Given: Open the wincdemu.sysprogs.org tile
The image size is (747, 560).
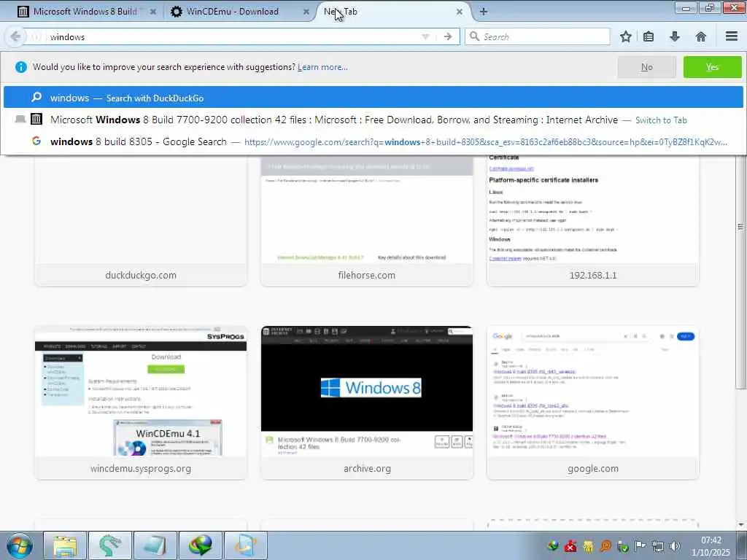Looking at the screenshot, I should (141, 402).
